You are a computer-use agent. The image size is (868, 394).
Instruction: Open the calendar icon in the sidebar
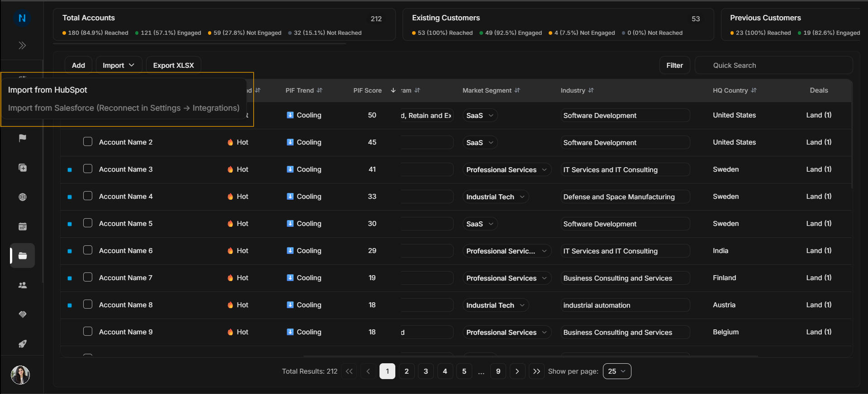[22, 226]
